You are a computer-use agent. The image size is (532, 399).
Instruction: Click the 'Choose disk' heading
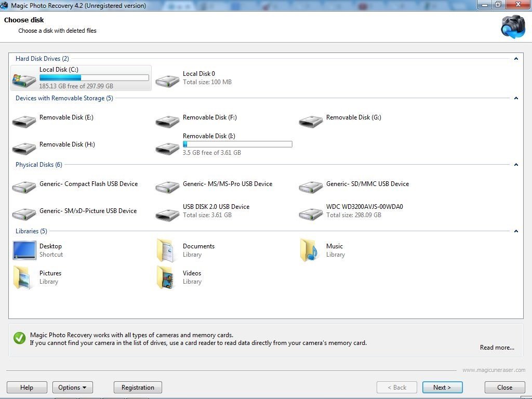click(x=24, y=20)
